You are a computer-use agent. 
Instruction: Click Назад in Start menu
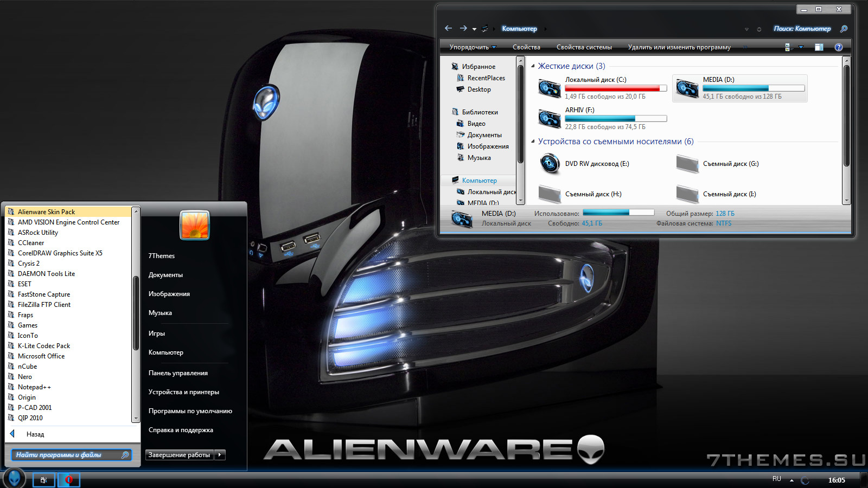(x=35, y=434)
